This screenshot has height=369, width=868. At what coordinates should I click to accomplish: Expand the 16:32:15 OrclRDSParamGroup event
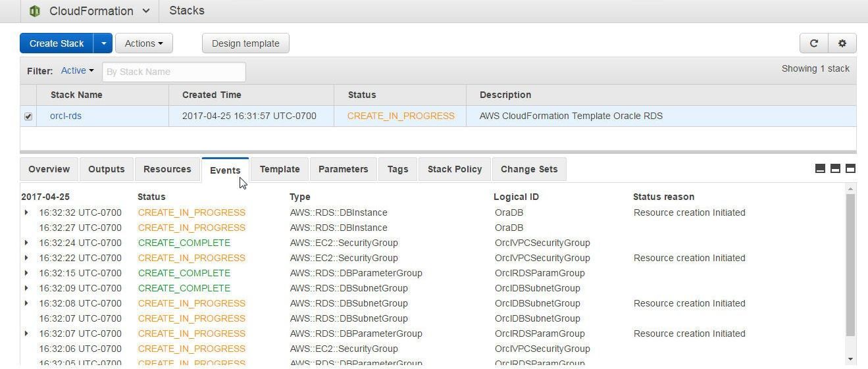pos(26,273)
